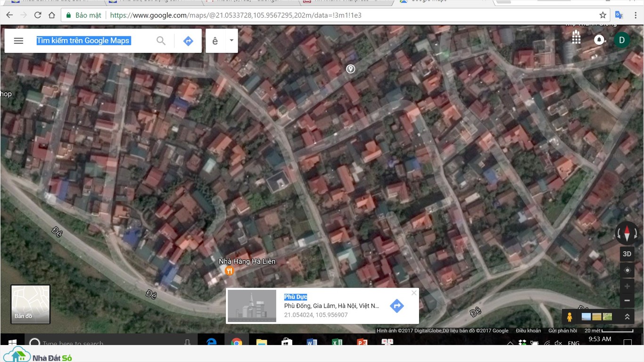This screenshot has width=644, height=362.
Task: Go forward in Chrome
Action: pos(24,15)
